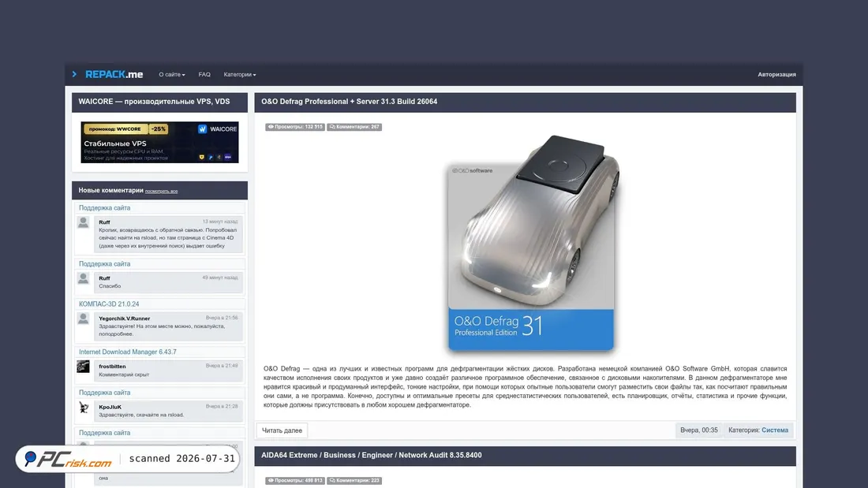Click KpoJIuK's avatar image

pos(83,408)
